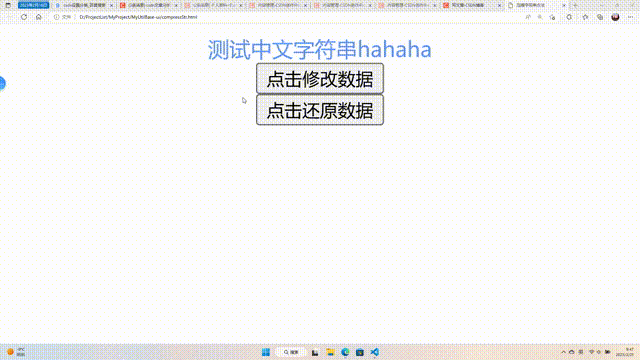Screen dimensions: 640x360
Task: Refresh the page with the reload icon
Action: pyautogui.click(x=24, y=17)
